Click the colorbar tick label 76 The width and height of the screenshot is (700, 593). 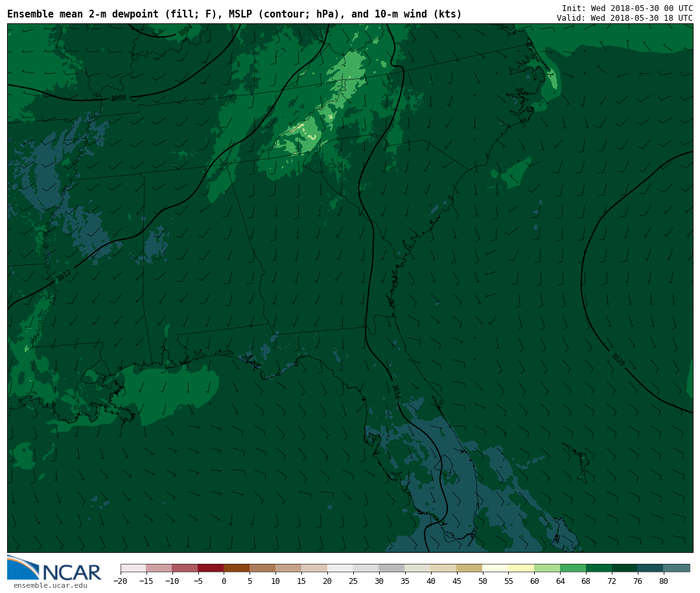tap(638, 581)
